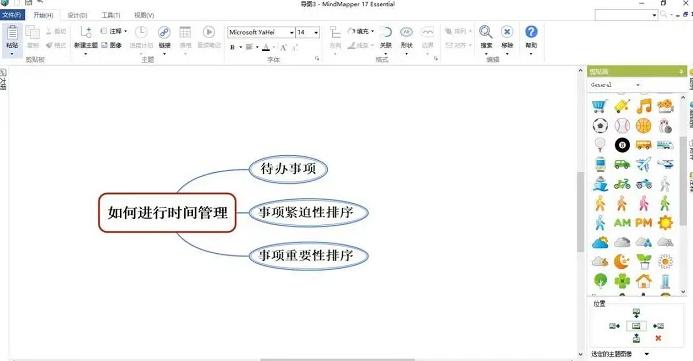Select the yellow school bus clipart
The height and width of the screenshot is (361, 693).
(x=644, y=145)
